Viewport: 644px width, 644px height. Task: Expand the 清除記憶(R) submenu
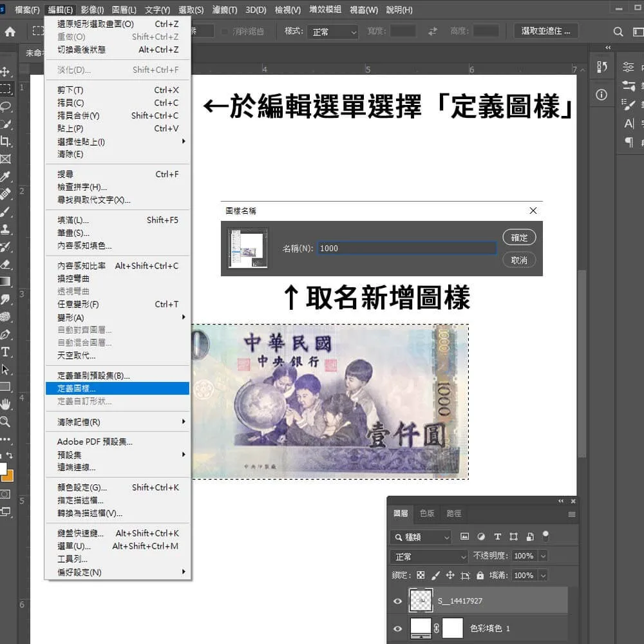pyautogui.click(x=117, y=422)
